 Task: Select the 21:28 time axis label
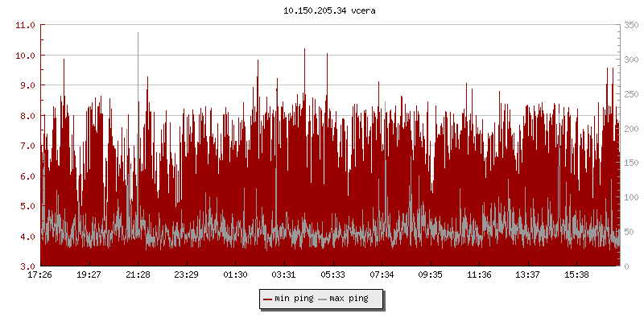[x=138, y=275]
